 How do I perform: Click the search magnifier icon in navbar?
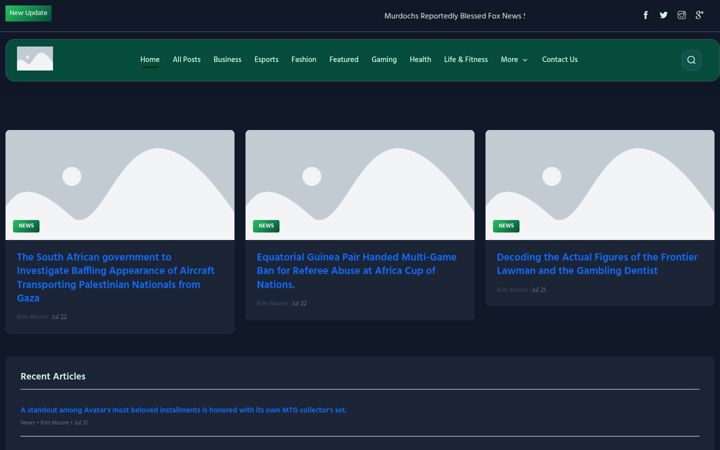click(x=691, y=60)
